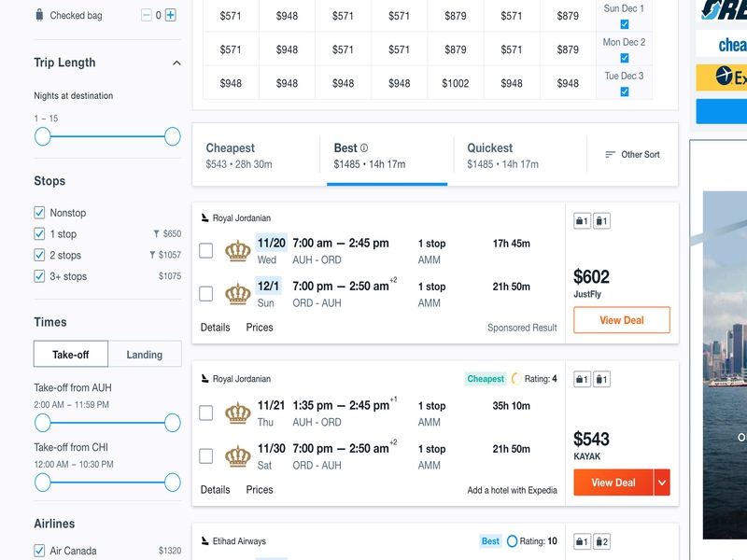Uncheck the Mon Dec 2 date checkbox

[625, 58]
